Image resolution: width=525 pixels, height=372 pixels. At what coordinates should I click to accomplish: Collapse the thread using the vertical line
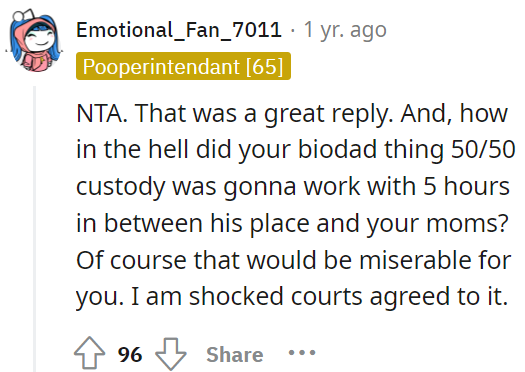(34, 229)
